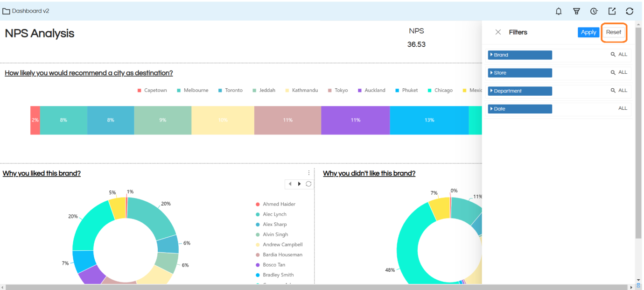Open 'How likely you would recommend' title link
This screenshot has width=644, height=290.
tap(89, 73)
